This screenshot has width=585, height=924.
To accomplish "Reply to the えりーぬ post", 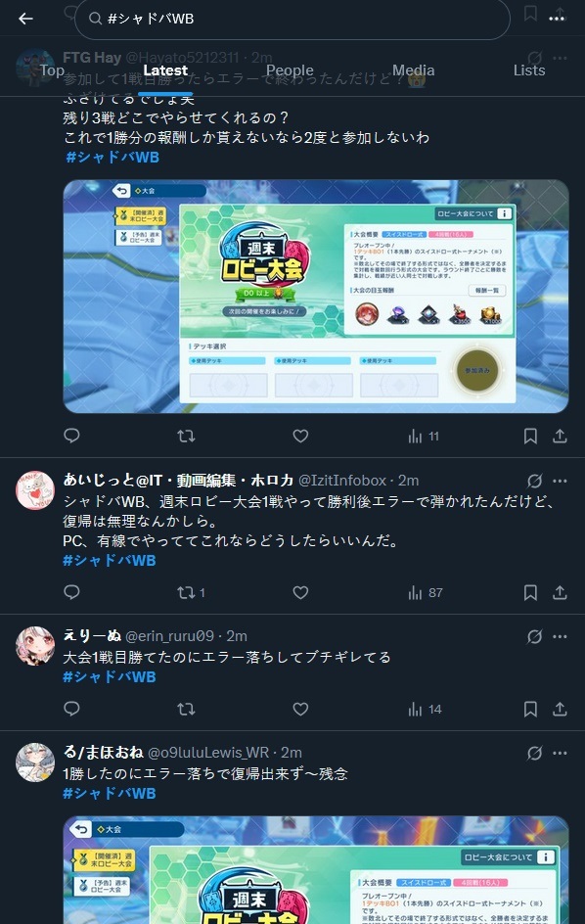I will pyautogui.click(x=71, y=709).
